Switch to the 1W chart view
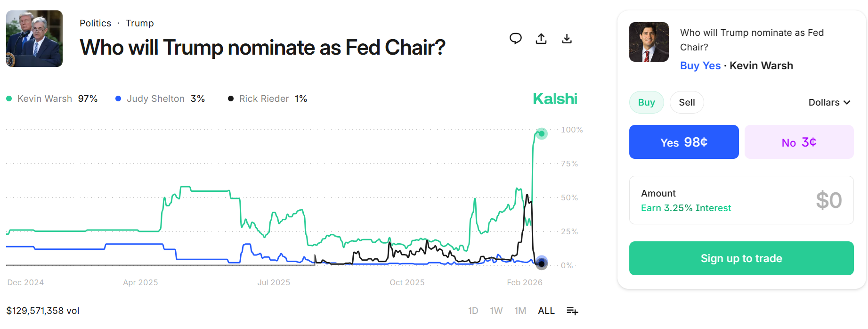Image resolution: width=868 pixels, height=329 pixels. pyautogui.click(x=496, y=310)
